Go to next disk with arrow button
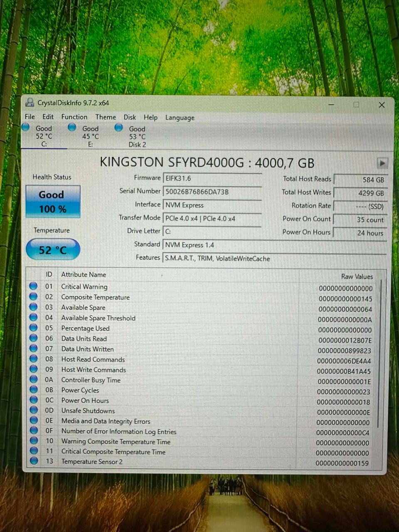The height and width of the screenshot is (532, 399). tap(382, 163)
